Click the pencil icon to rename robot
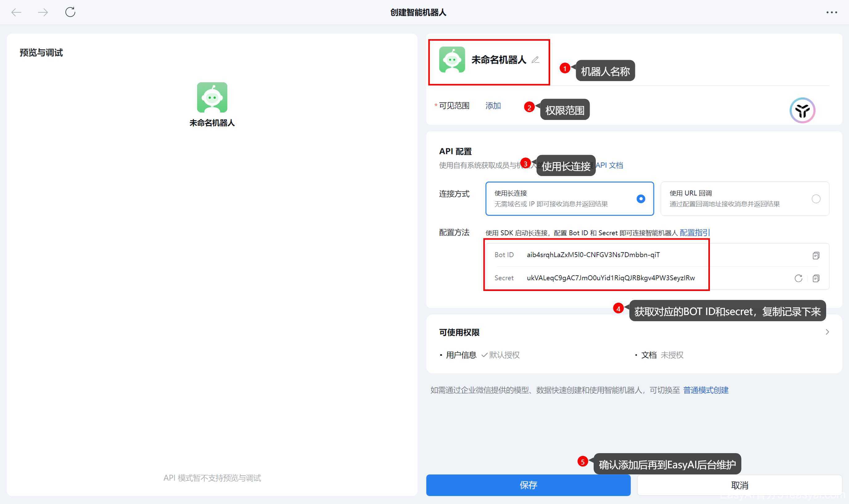The height and width of the screenshot is (504, 849). [535, 60]
